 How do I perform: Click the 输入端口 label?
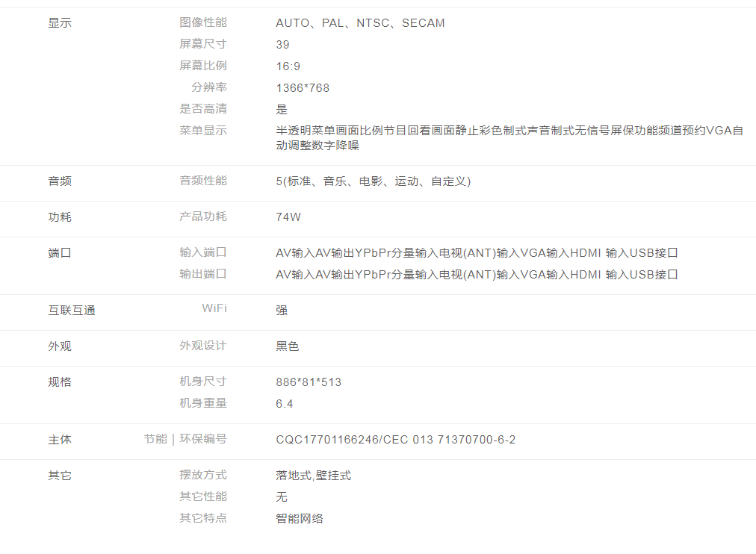coord(202,252)
